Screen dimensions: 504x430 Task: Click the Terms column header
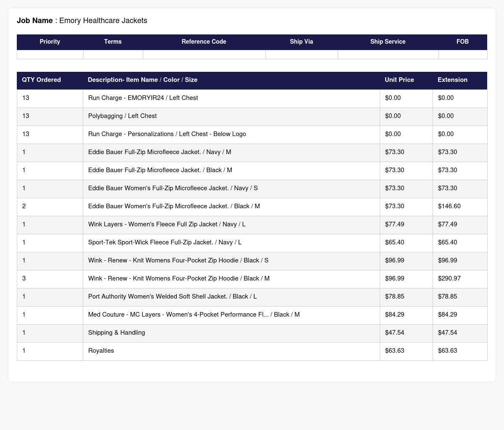pos(113,42)
